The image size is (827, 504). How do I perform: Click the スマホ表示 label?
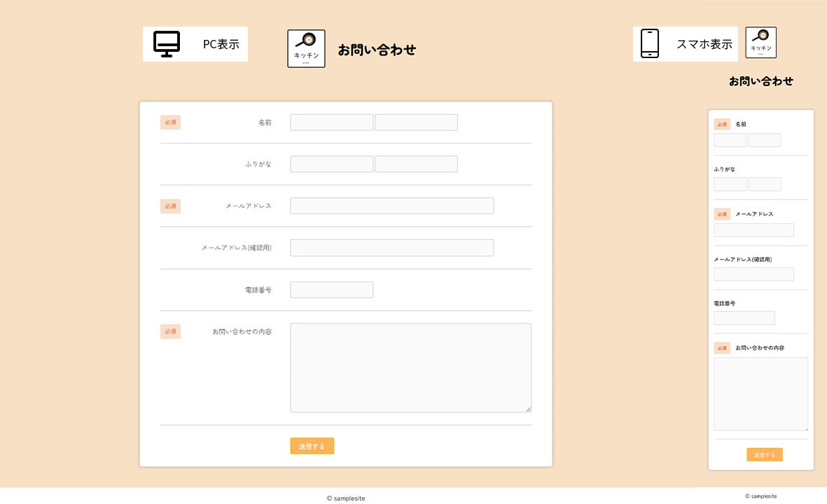pyautogui.click(x=704, y=44)
